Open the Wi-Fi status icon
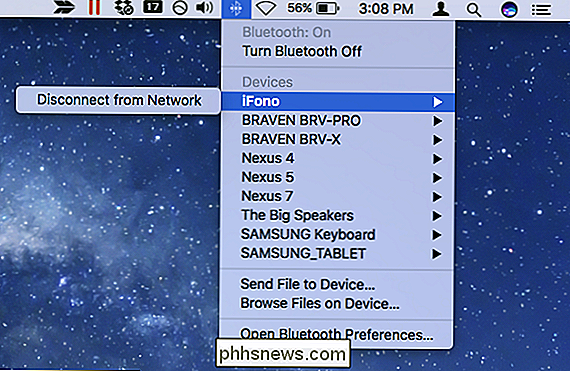The image size is (570, 371). point(266,8)
